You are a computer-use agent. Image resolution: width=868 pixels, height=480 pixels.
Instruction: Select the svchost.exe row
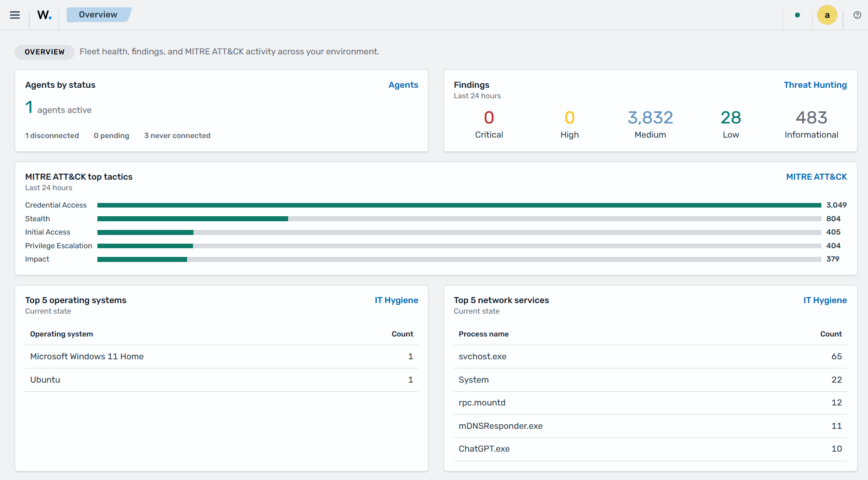pos(650,357)
